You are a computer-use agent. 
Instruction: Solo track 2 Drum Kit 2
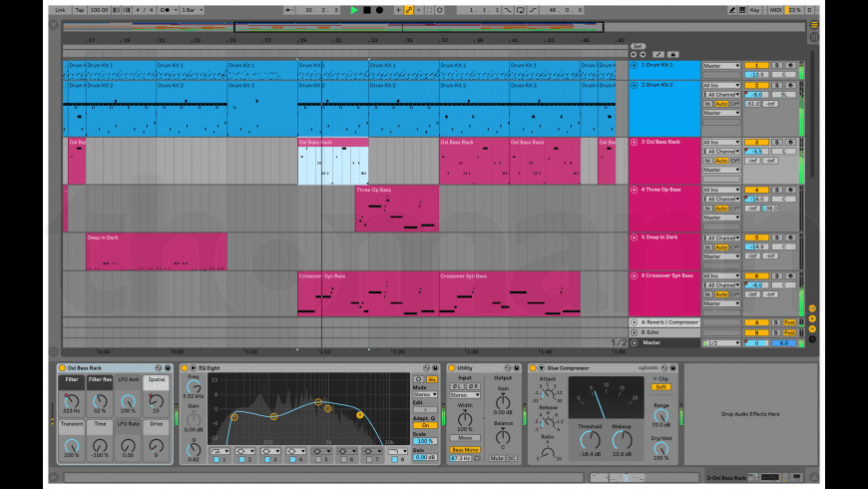[x=776, y=85]
